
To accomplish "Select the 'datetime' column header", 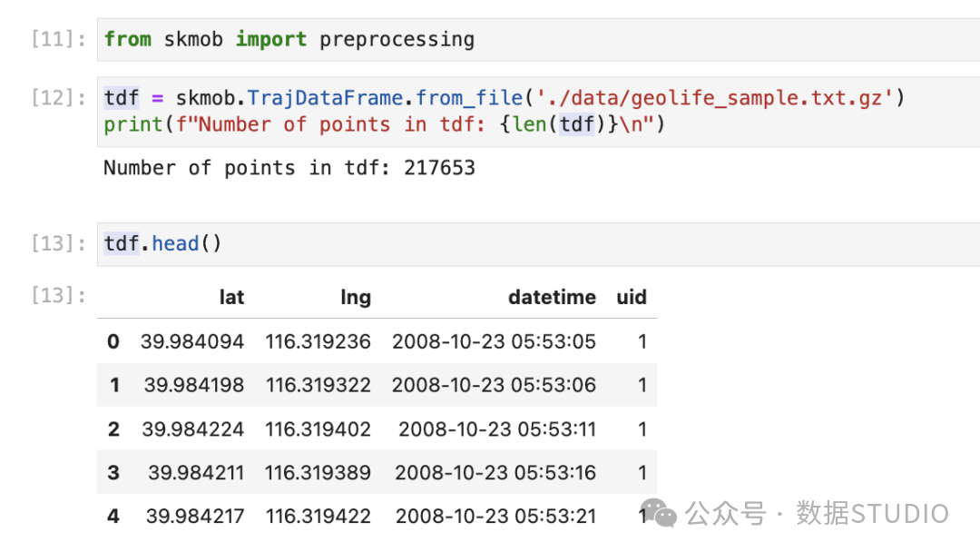I will (552, 298).
